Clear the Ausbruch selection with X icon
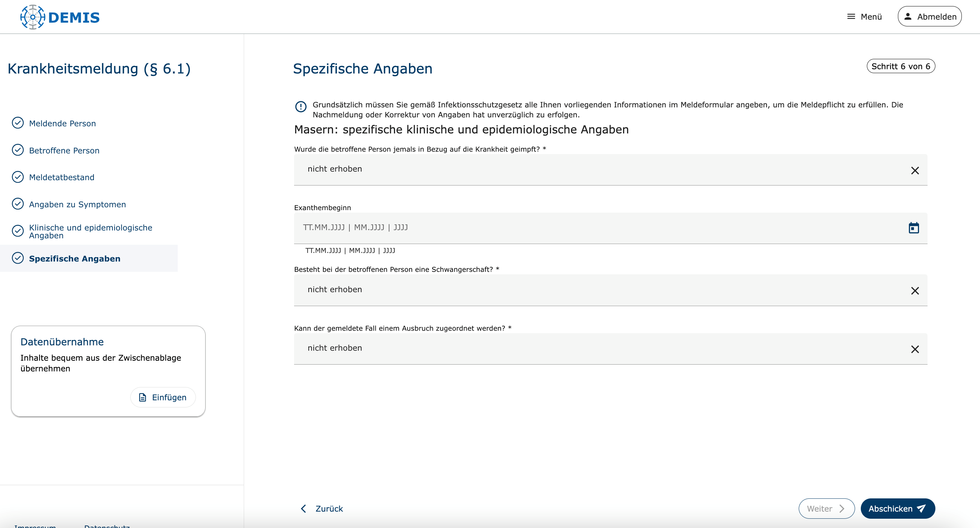 click(915, 349)
